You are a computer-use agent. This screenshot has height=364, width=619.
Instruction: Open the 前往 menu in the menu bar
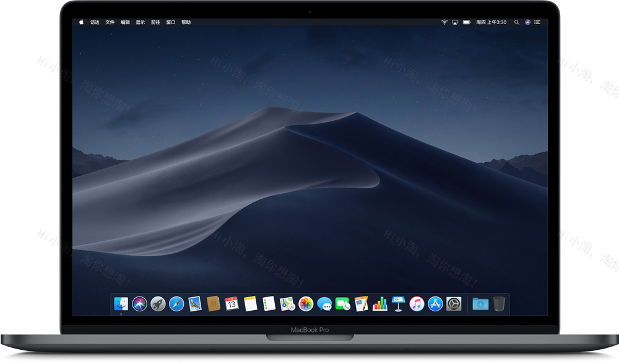155,22
